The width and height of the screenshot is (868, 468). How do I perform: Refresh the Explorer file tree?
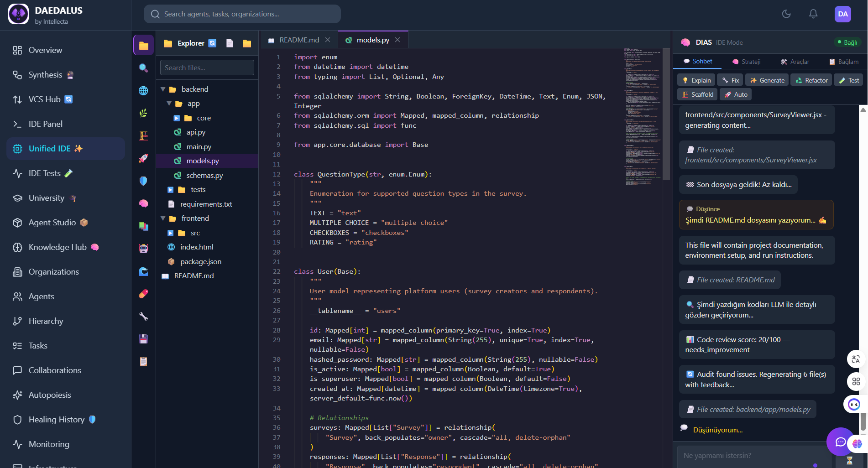tap(212, 43)
